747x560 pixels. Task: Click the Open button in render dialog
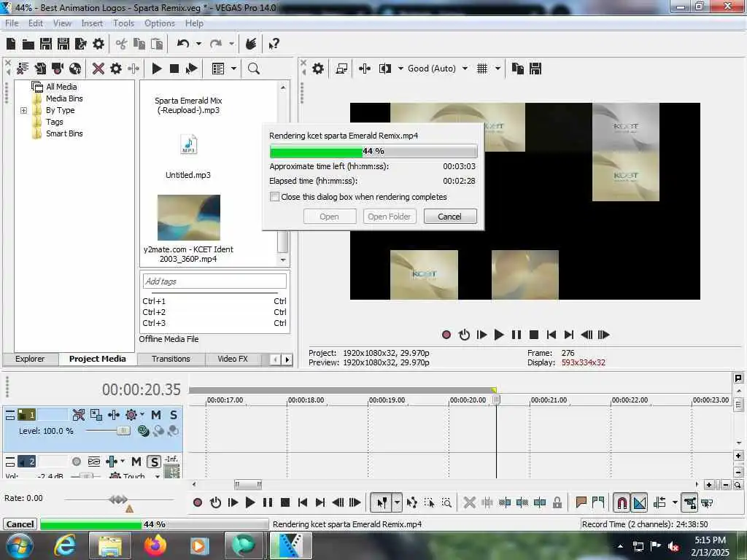click(329, 217)
